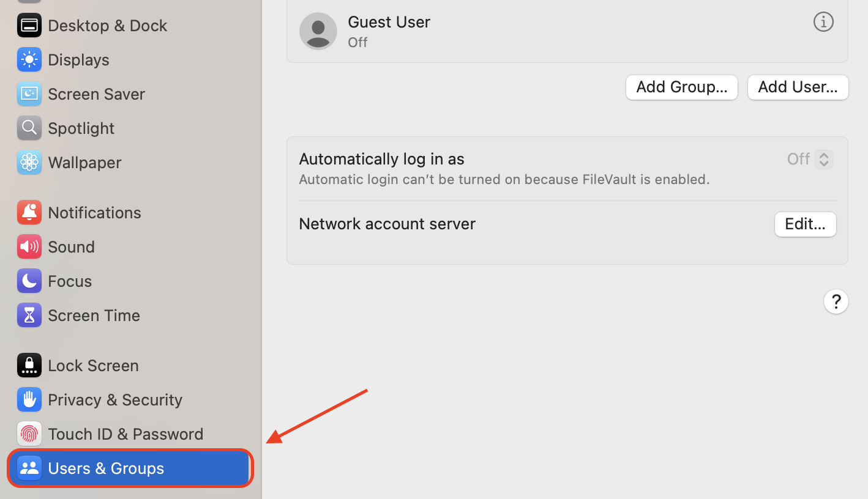The height and width of the screenshot is (499, 868).
Task: Open Screen Saver preferences
Action: pyautogui.click(x=29, y=94)
